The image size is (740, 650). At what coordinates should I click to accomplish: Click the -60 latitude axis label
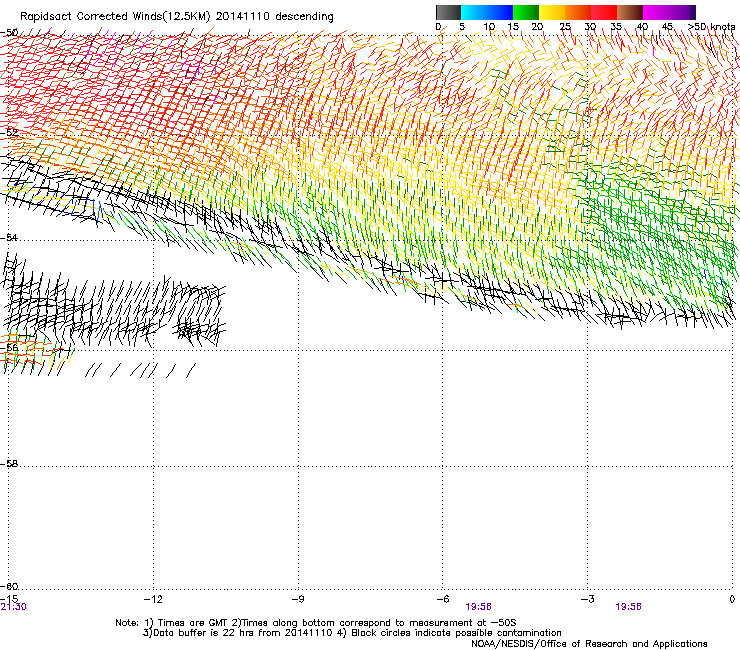[x=9, y=586]
